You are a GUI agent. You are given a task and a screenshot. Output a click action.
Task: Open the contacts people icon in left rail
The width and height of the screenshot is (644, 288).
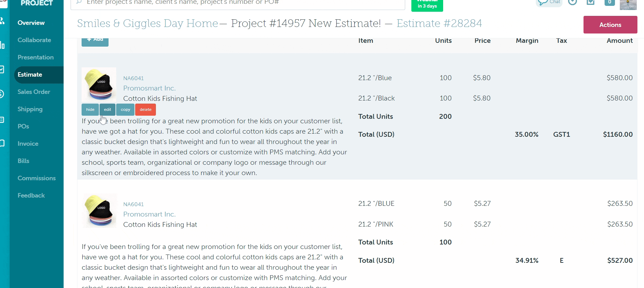pyautogui.click(x=2, y=21)
